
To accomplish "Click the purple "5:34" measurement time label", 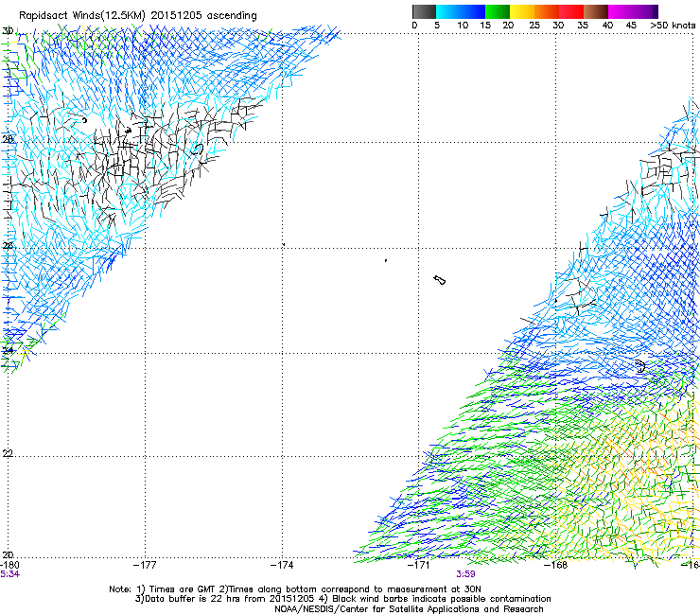I will click(x=9, y=574).
